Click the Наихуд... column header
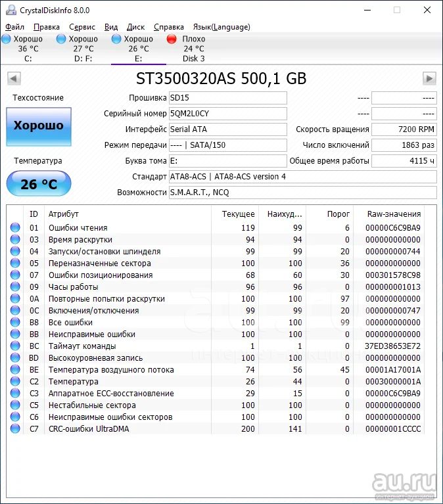The height and width of the screenshot is (504, 443). [x=283, y=214]
